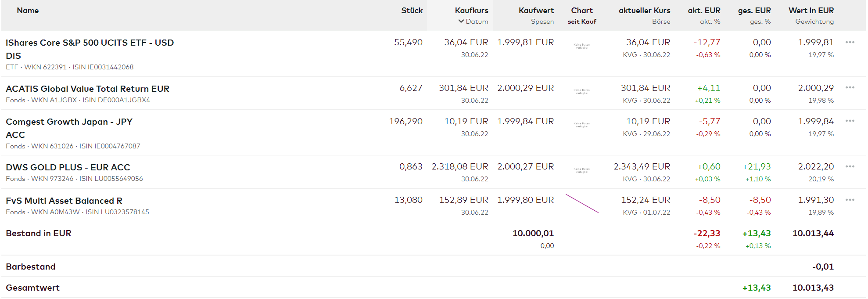The image size is (868, 299).
Task: Sort by Wert in EUR header
Action: [811, 11]
